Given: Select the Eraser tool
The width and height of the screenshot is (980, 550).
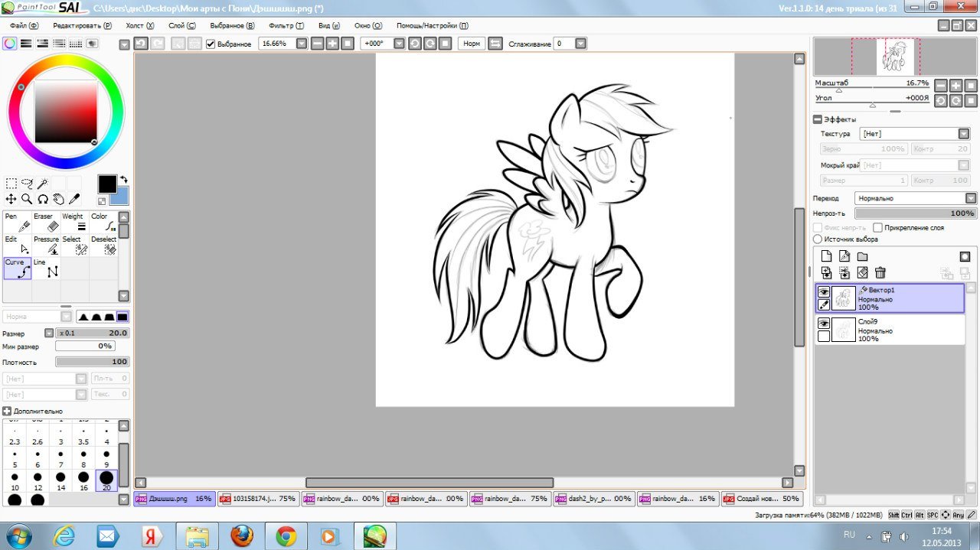Looking at the screenshot, I should tap(46, 222).
